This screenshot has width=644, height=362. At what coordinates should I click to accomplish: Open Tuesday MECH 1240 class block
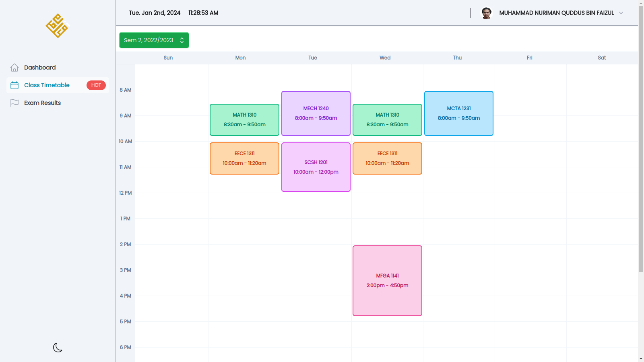[x=316, y=113]
